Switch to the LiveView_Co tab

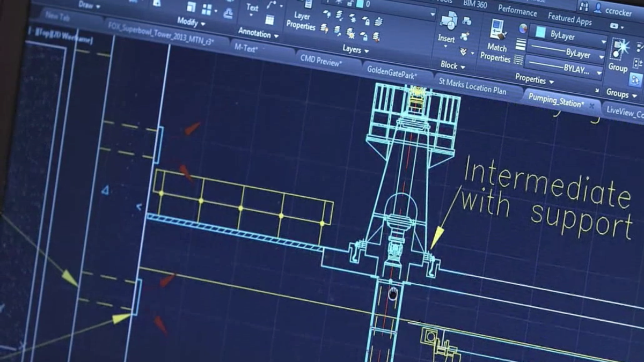[625, 113]
